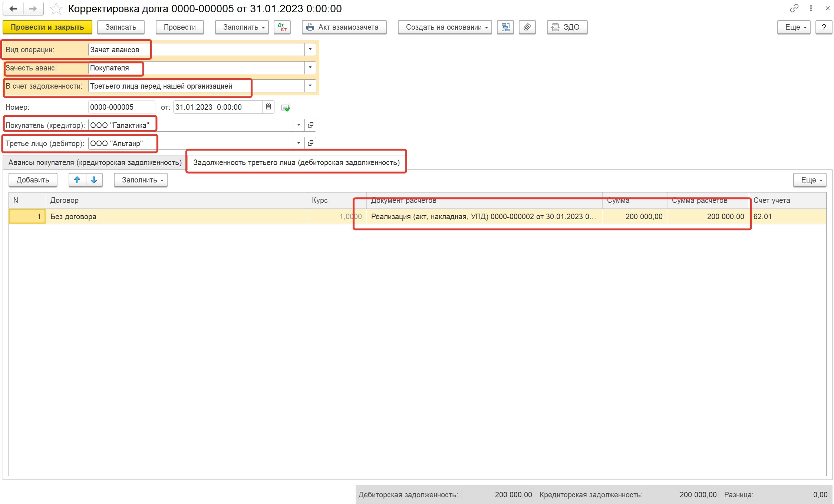Screen dimensions: 834x504
Task: Switch to Авансы покупателя tab
Action: point(95,162)
